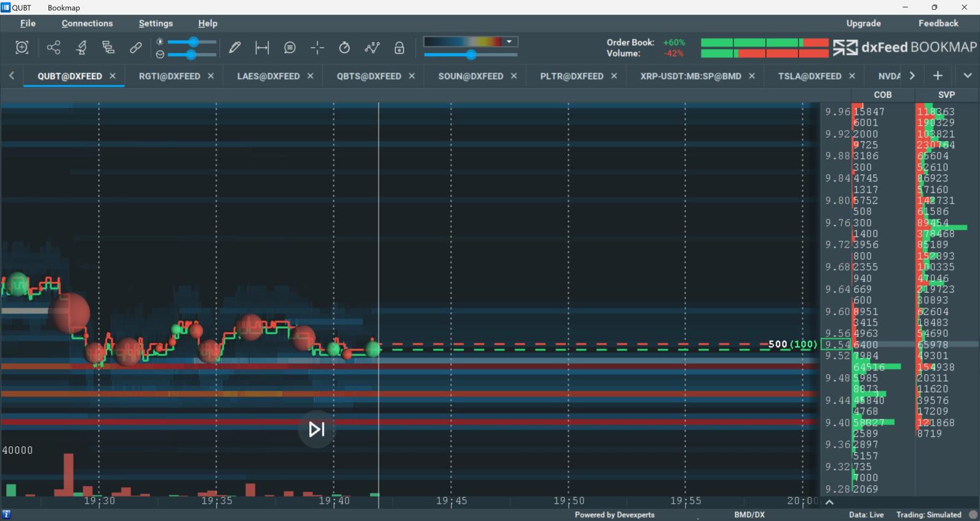The image size is (980, 521).
Task: Switch to the TSLA@DXFEED tab
Action: coord(810,76)
